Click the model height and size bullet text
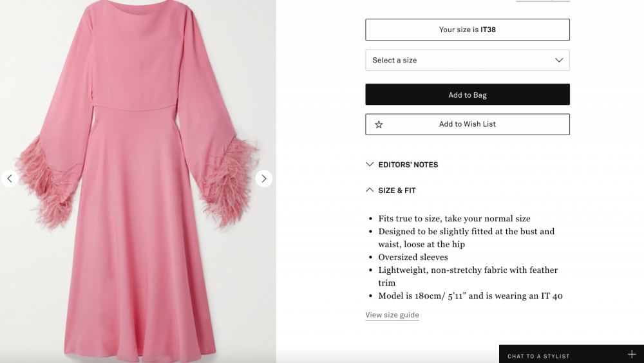This screenshot has width=644, height=363. 470,296
